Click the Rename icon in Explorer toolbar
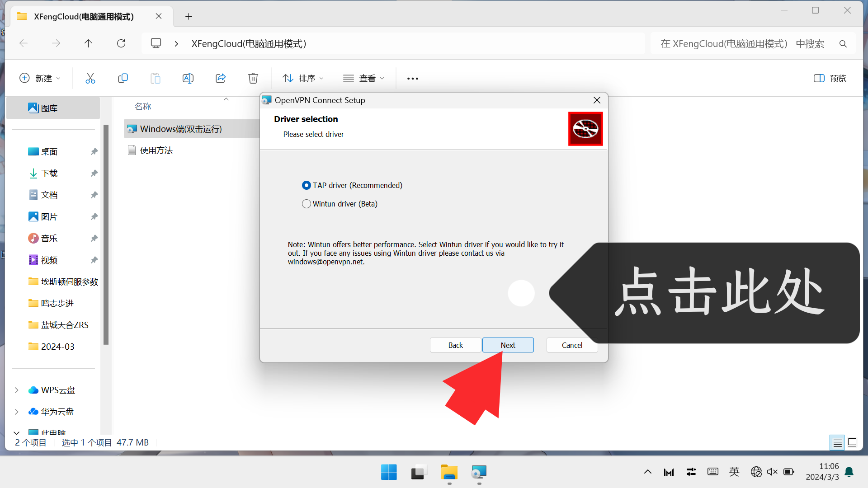 click(188, 78)
